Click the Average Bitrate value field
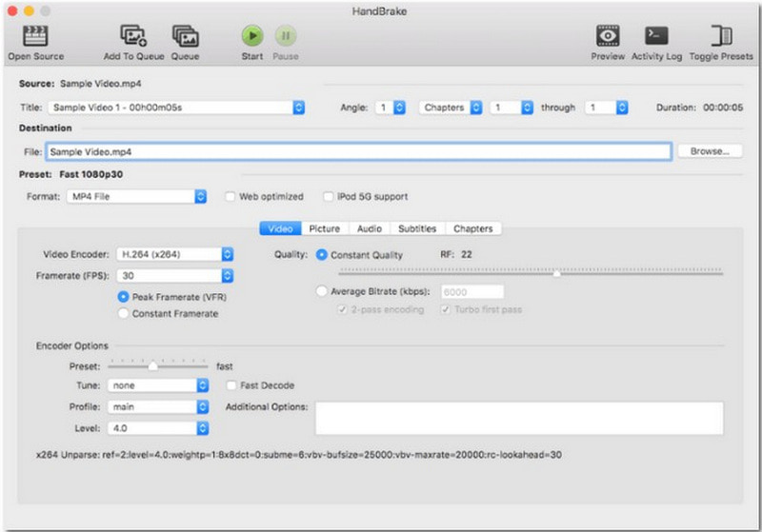 tap(472, 292)
